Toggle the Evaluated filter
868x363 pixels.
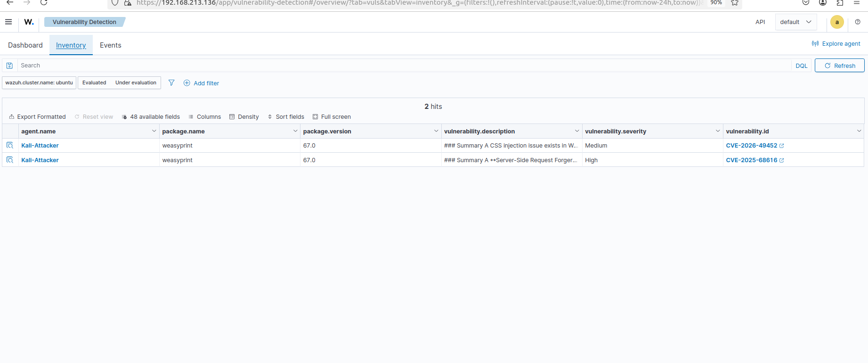(94, 82)
